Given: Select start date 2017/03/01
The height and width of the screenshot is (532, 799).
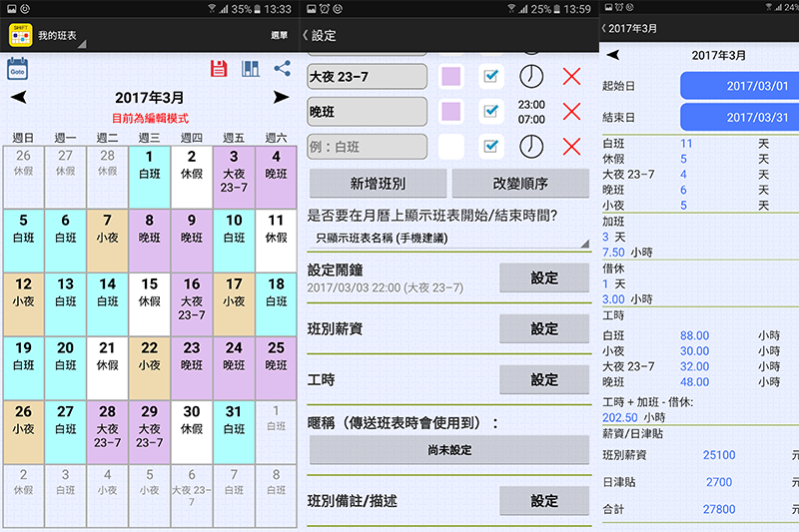Looking at the screenshot, I should coord(739,86).
